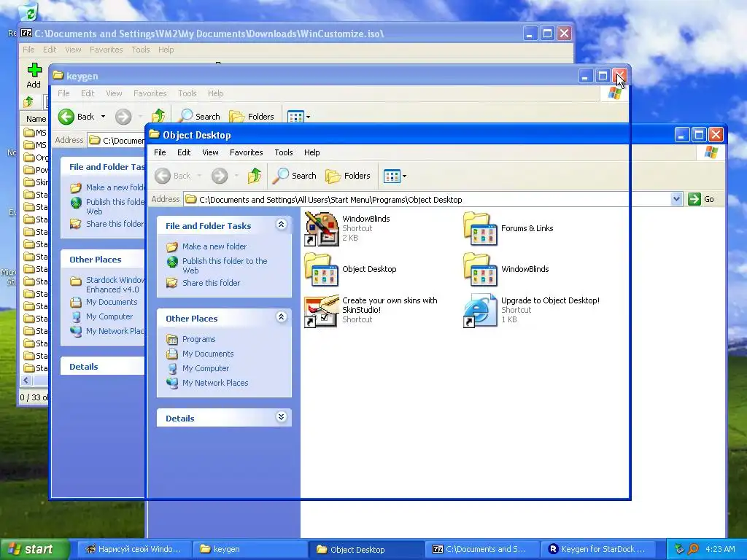Open My Network Places in Object Desktop
Viewport: 747px width, 560px height.
(x=215, y=383)
